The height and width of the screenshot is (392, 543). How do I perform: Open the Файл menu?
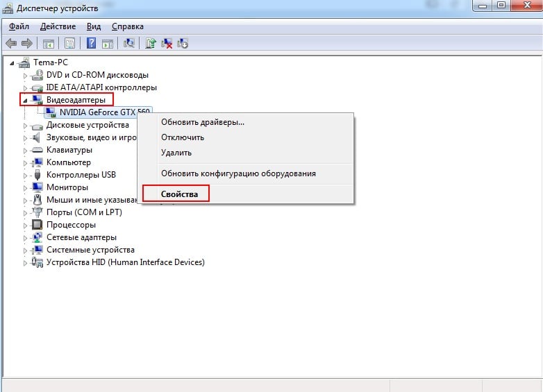[19, 26]
